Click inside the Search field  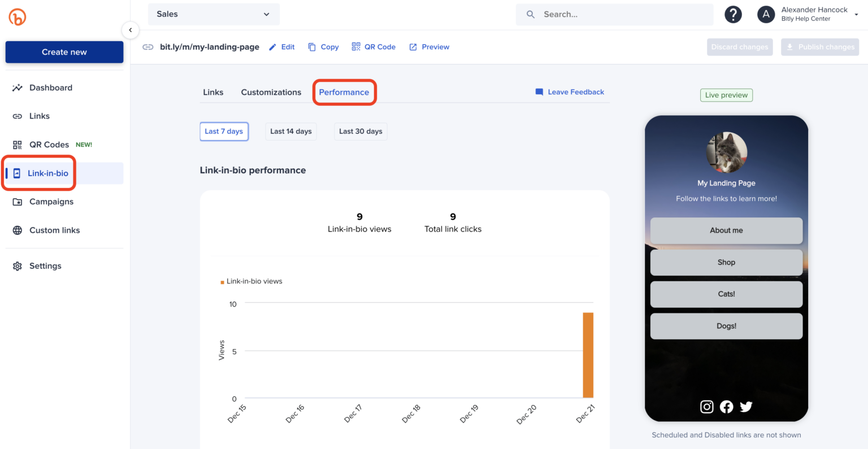point(614,14)
